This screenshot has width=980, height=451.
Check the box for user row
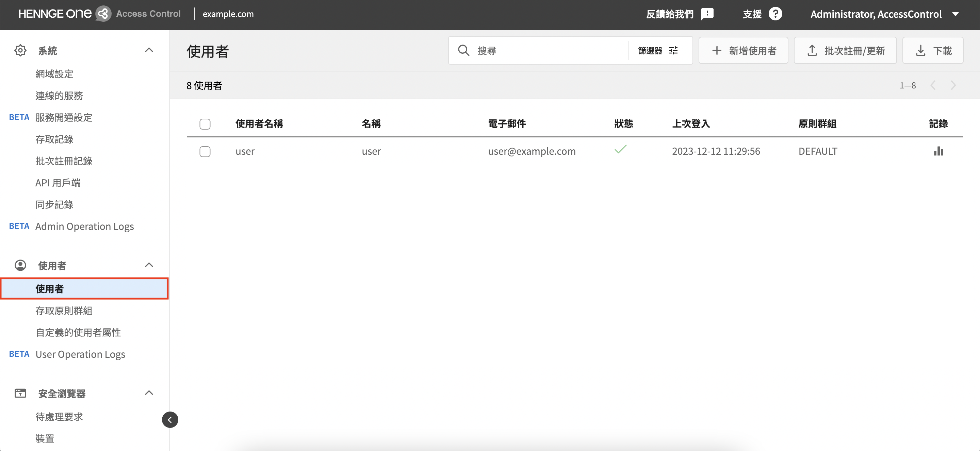205,151
